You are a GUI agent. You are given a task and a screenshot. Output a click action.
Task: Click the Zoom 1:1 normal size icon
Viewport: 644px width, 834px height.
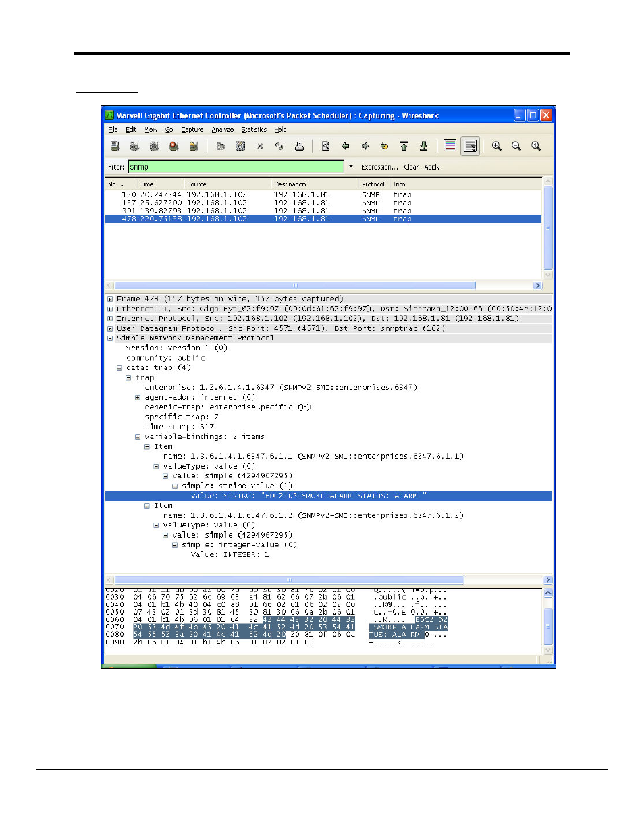click(x=536, y=146)
